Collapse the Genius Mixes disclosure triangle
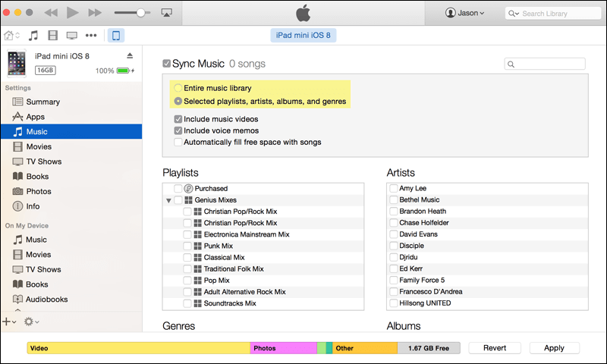This screenshot has width=607, height=364. (168, 200)
